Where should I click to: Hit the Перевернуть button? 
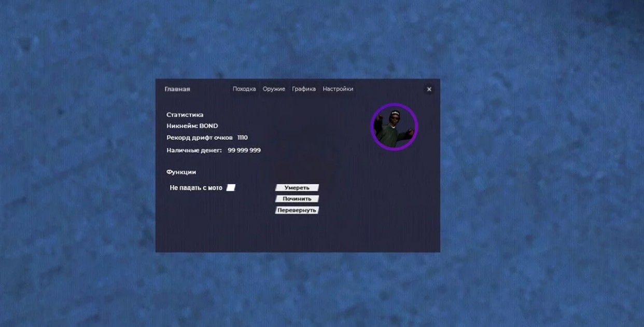point(298,210)
